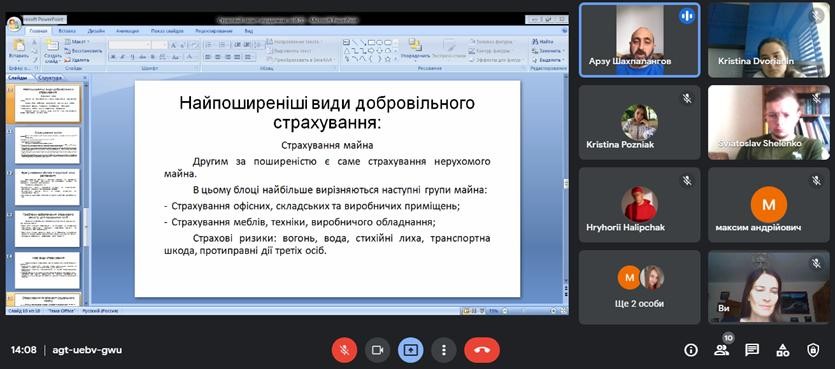
Task: Toggle italic formatting in ribbon
Action: pos(123,57)
